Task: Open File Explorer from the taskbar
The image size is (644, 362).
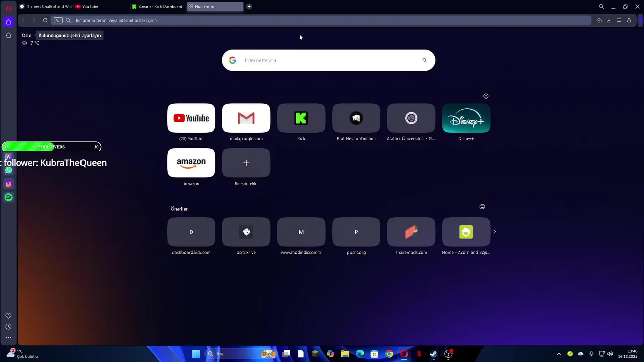Action: [x=345, y=354]
